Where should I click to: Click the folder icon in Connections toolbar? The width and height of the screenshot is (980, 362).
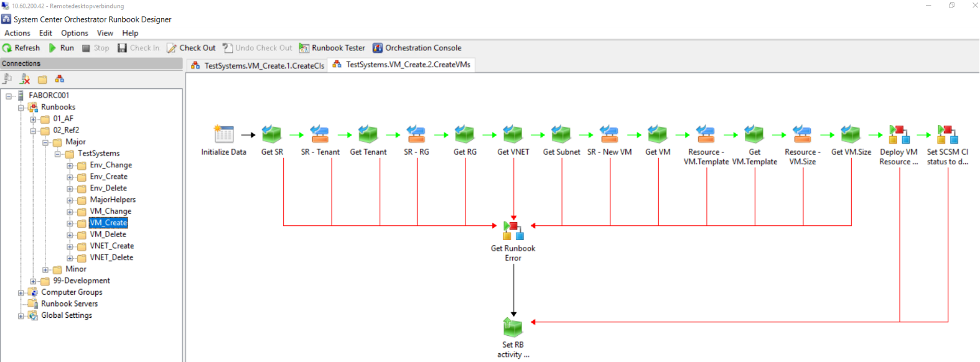point(42,79)
